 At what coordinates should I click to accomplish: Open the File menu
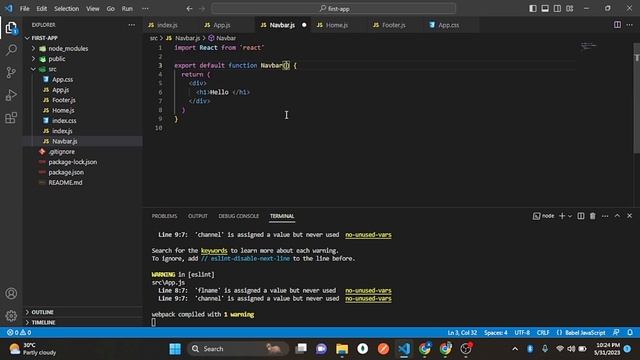24,9
